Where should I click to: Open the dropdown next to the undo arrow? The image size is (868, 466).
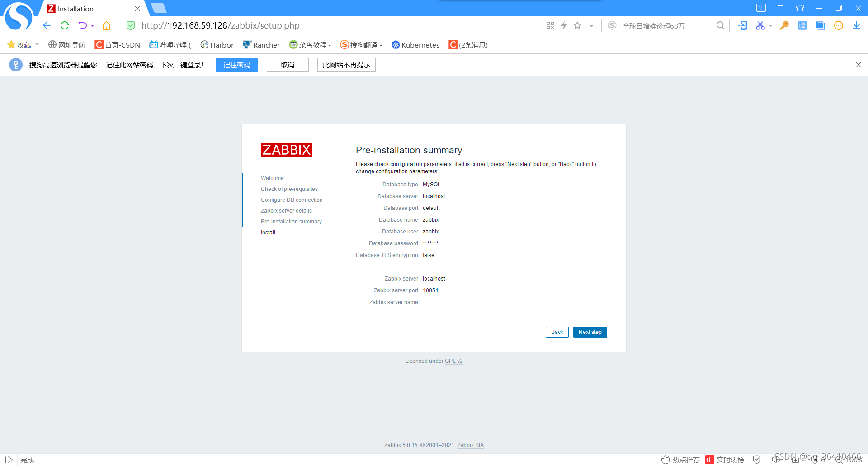coord(93,26)
